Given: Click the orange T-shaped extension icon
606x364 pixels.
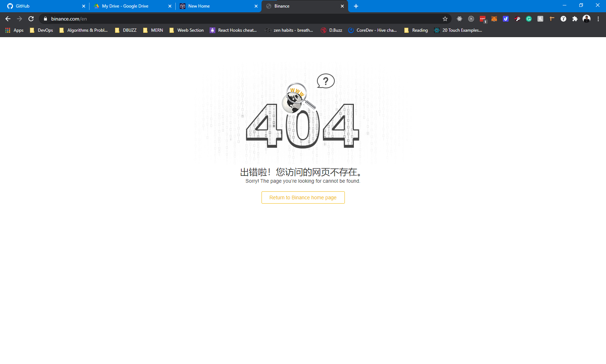Looking at the screenshot, I should click(x=552, y=19).
